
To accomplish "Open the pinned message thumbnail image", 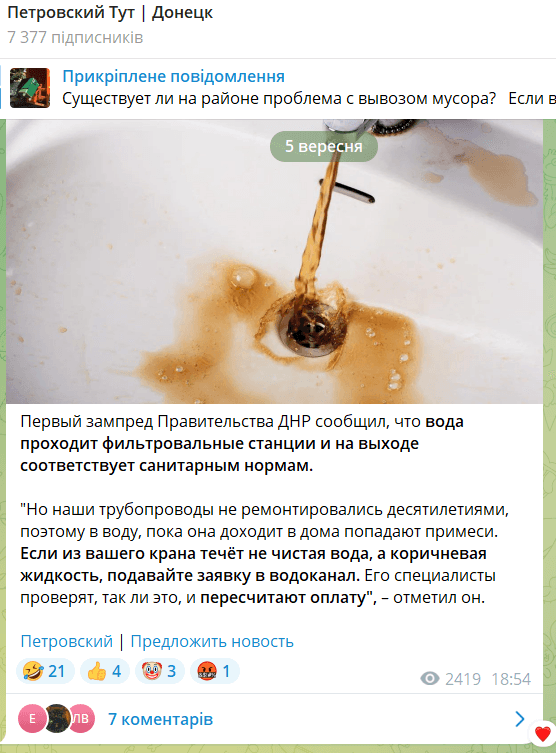I will (x=30, y=88).
